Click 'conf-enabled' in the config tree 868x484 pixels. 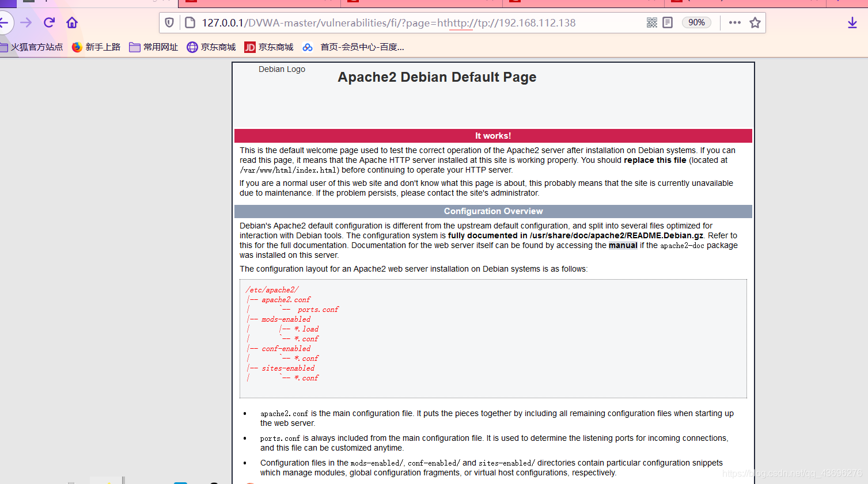pyautogui.click(x=286, y=349)
